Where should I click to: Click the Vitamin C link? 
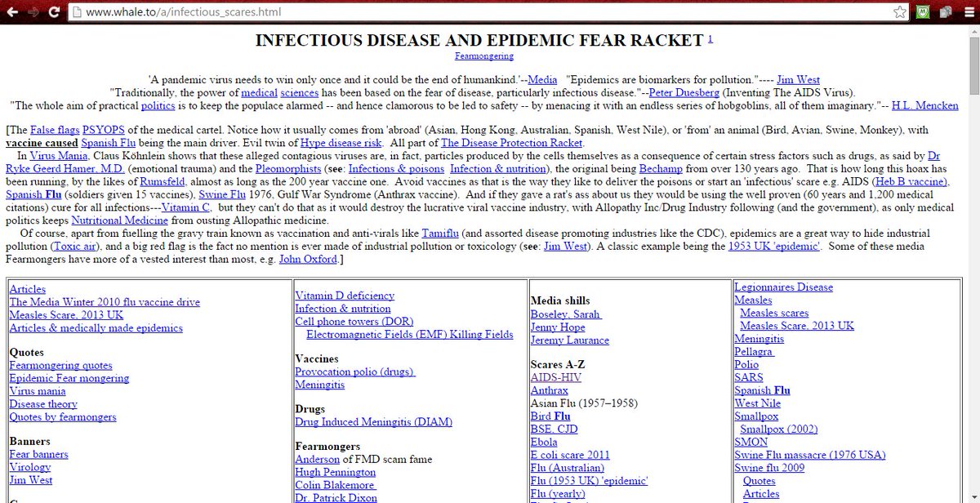pos(187,208)
